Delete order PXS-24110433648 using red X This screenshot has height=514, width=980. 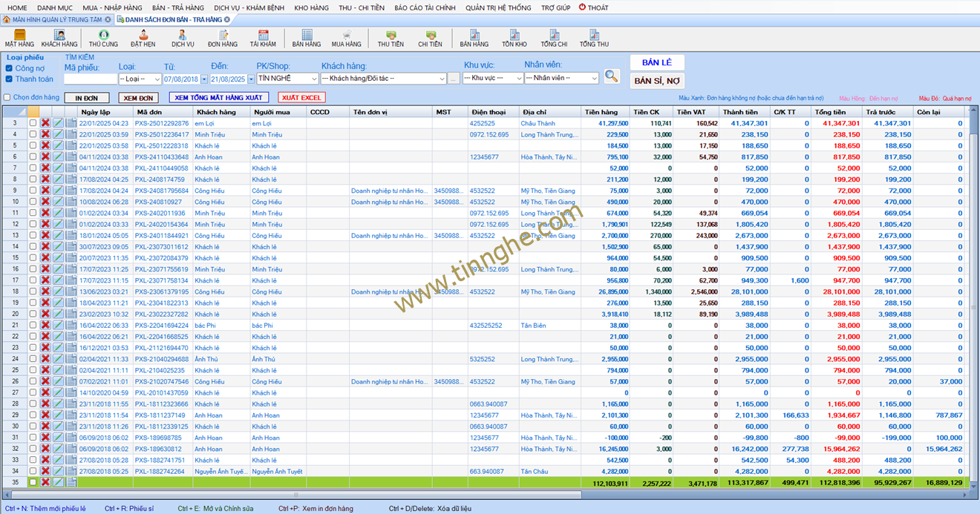click(45, 156)
